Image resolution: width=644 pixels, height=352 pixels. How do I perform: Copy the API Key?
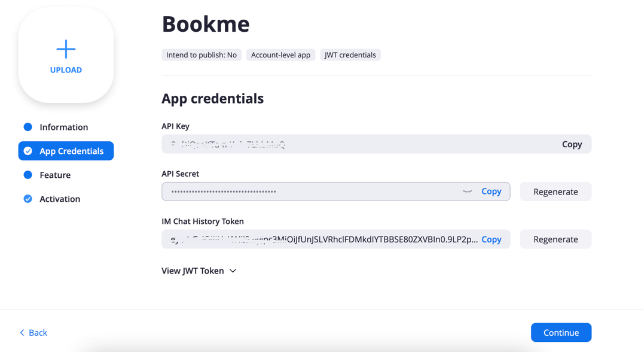[x=572, y=144]
